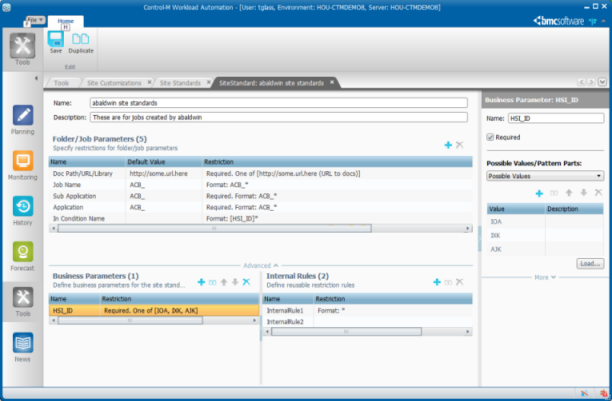Move the possible value down in the right panel
This screenshot has width=612, height=401.
(584, 193)
